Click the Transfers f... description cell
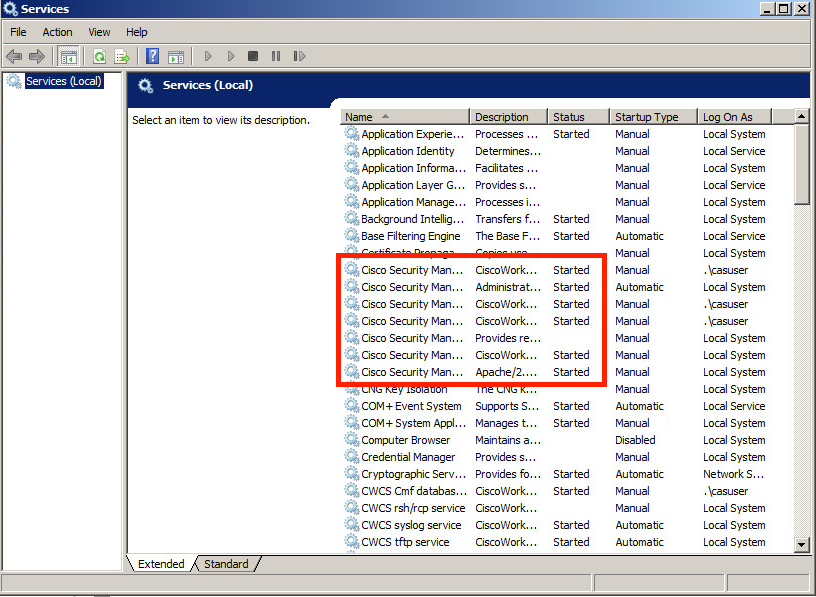The image size is (816, 597). click(507, 219)
